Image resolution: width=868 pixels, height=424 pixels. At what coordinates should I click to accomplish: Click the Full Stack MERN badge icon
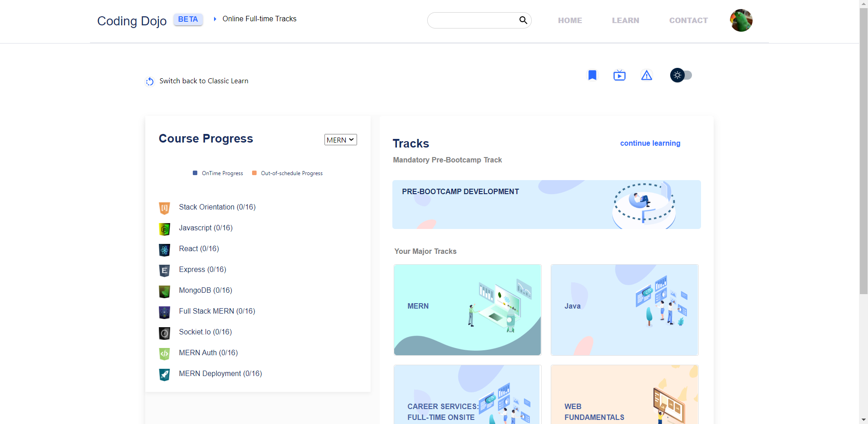[x=164, y=312]
